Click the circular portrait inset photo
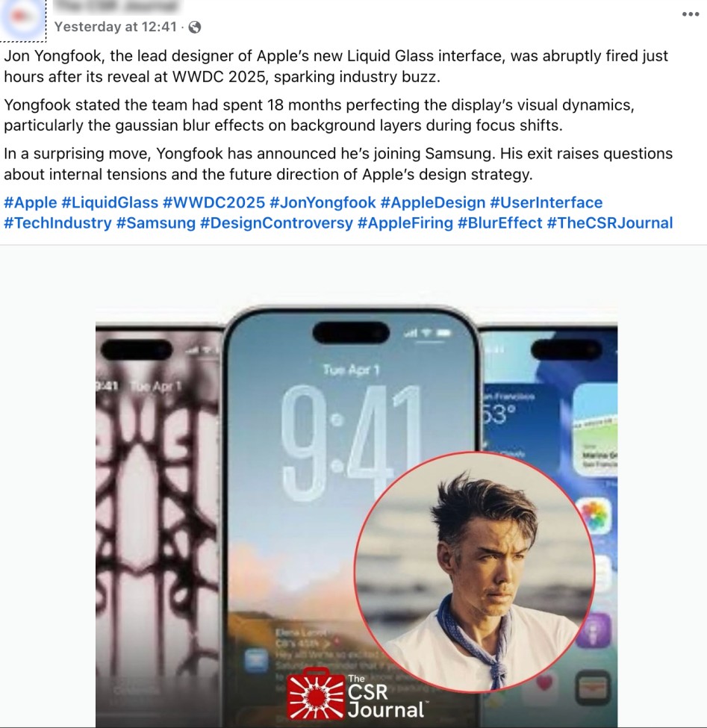This screenshot has width=707, height=728. pos(474,571)
